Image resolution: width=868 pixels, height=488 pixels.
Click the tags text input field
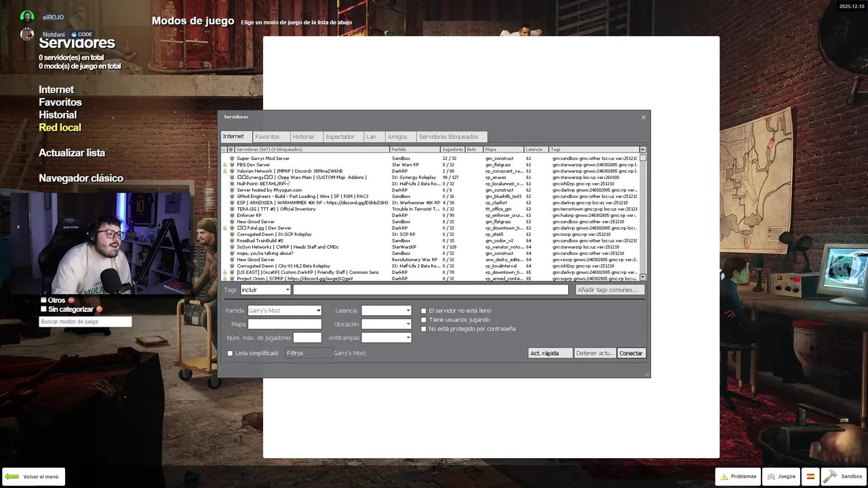(x=431, y=289)
